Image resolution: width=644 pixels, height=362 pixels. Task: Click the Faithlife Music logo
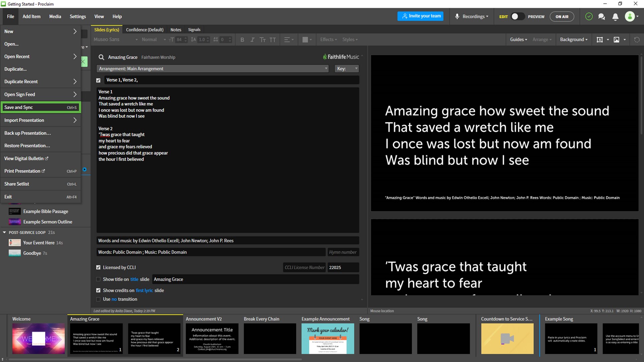tap(341, 57)
